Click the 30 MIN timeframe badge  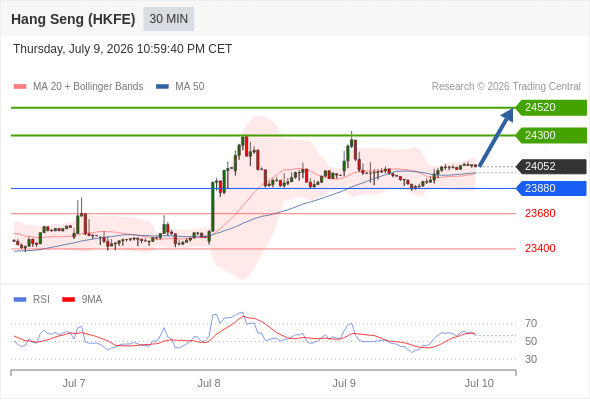tap(169, 19)
